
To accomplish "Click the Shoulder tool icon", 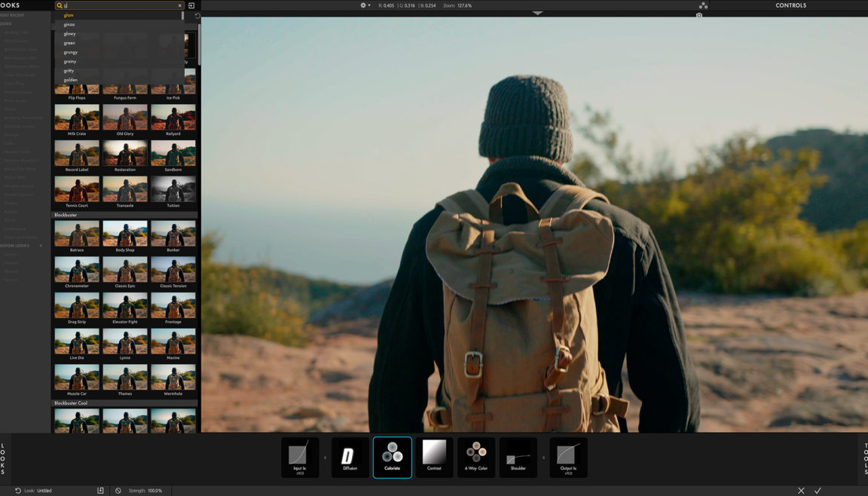I will tap(518, 457).
